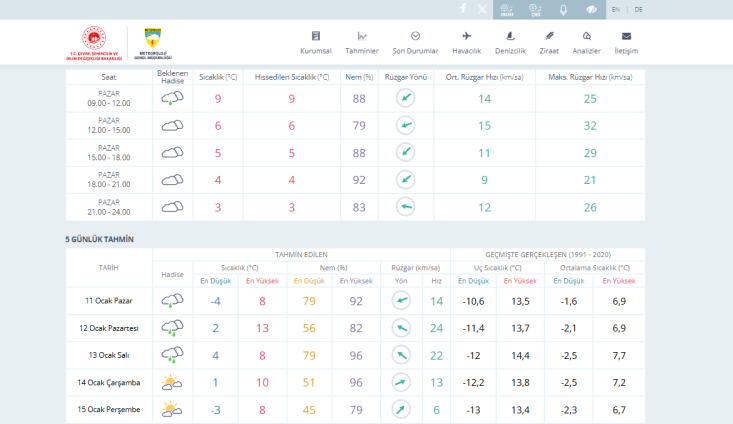Open the X (Twitter) social icon
This screenshot has height=424, width=733.
coord(483,9)
